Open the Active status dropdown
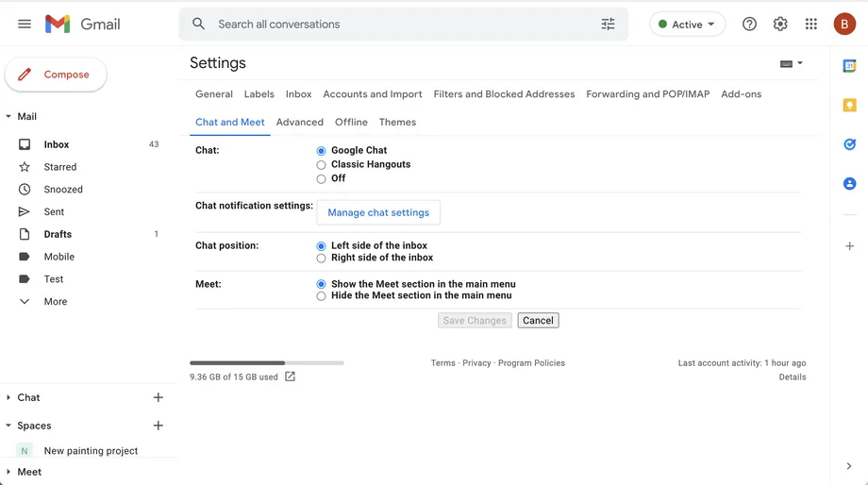The width and height of the screenshot is (868, 485). [x=687, y=24]
